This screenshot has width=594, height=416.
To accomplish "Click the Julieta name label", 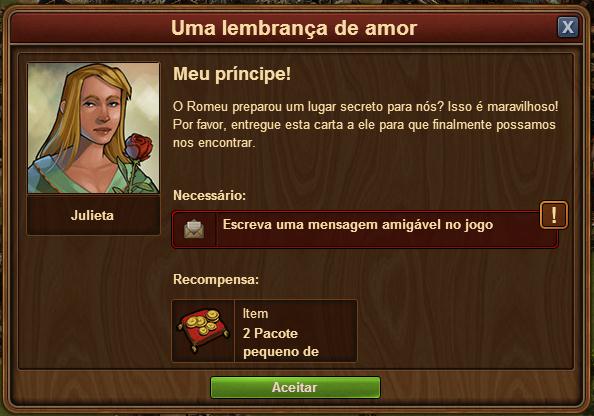I will click(x=92, y=216).
